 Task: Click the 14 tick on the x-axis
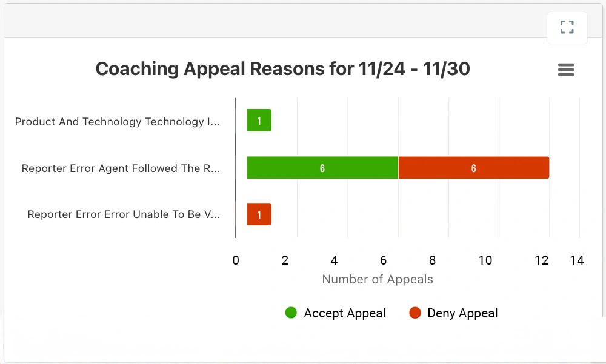click(x=577, y=260)
